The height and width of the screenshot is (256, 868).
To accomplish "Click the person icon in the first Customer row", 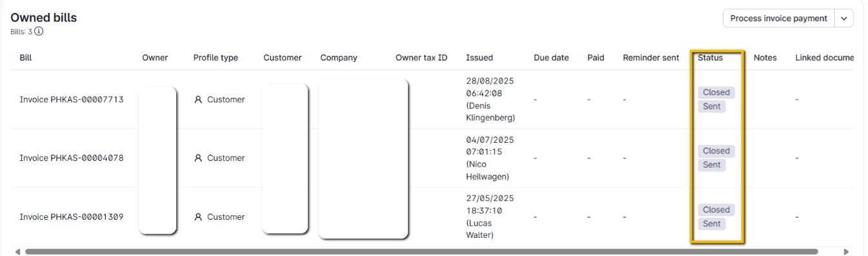I will [199, 100].
